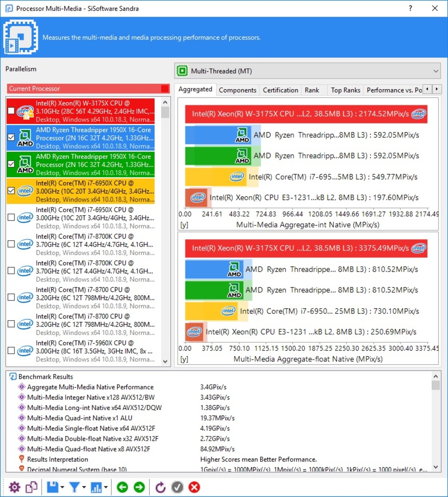Image resolution: width=448 pixels, height=497 pixels.
Task: Click the Intel logo in the i7-5960X list row
Action: [25, 351]
